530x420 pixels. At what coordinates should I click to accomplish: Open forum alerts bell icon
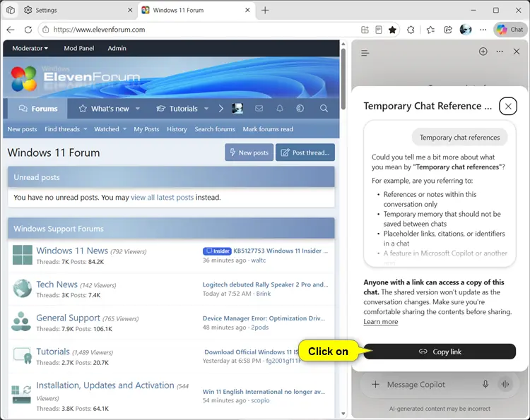click(280, 109)
